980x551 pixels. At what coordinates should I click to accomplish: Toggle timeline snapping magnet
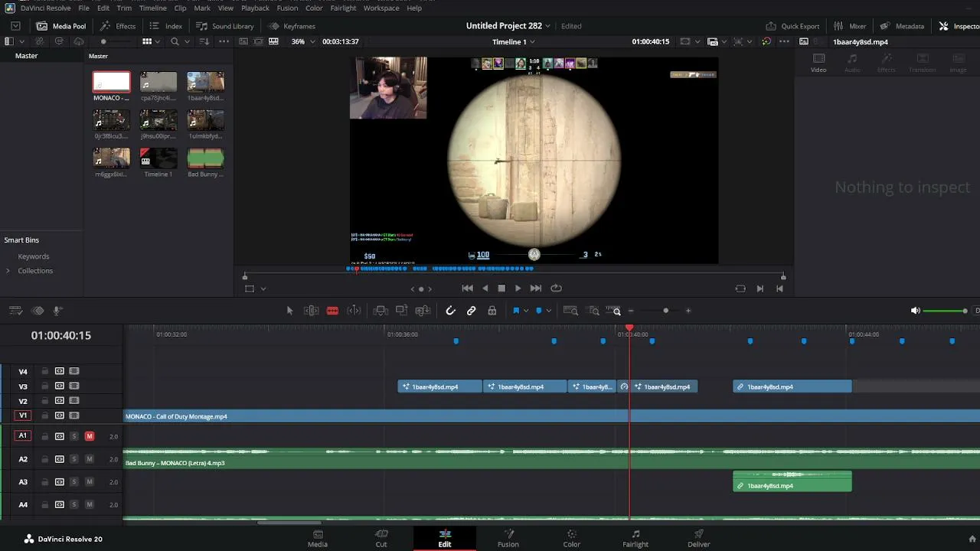pyautogui.click(x=450, y=311)
